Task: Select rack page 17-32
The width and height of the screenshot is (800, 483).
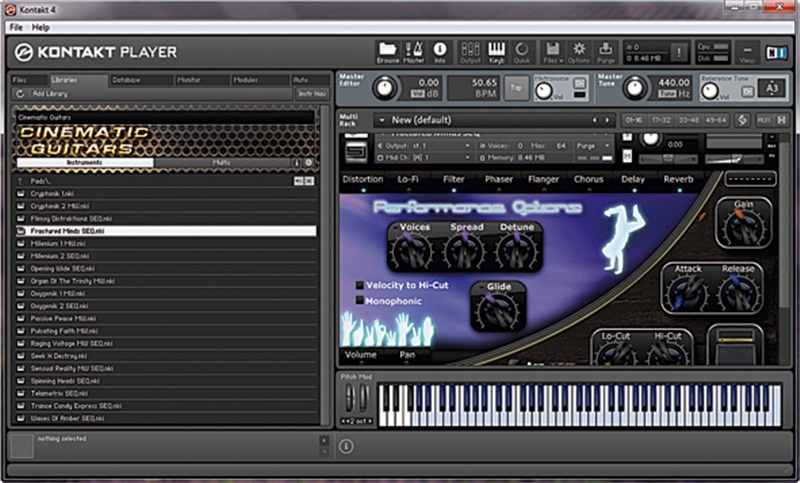Action: (661, 120)
